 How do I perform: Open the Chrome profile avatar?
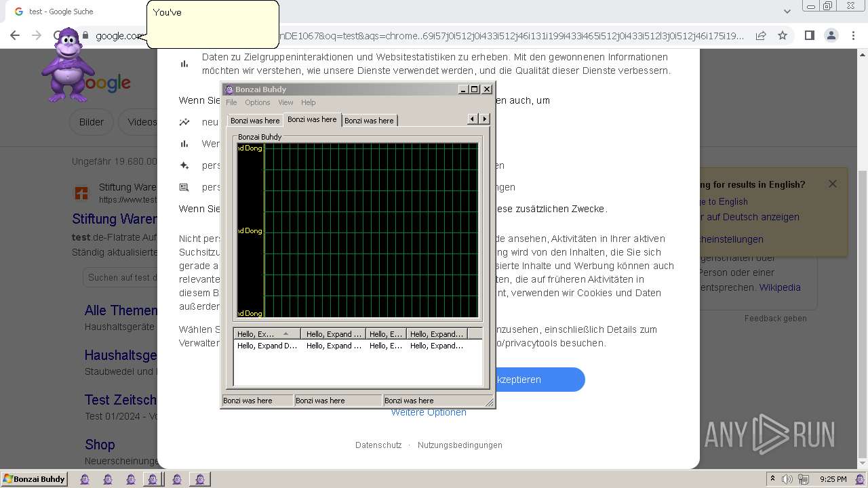(831, 36)
